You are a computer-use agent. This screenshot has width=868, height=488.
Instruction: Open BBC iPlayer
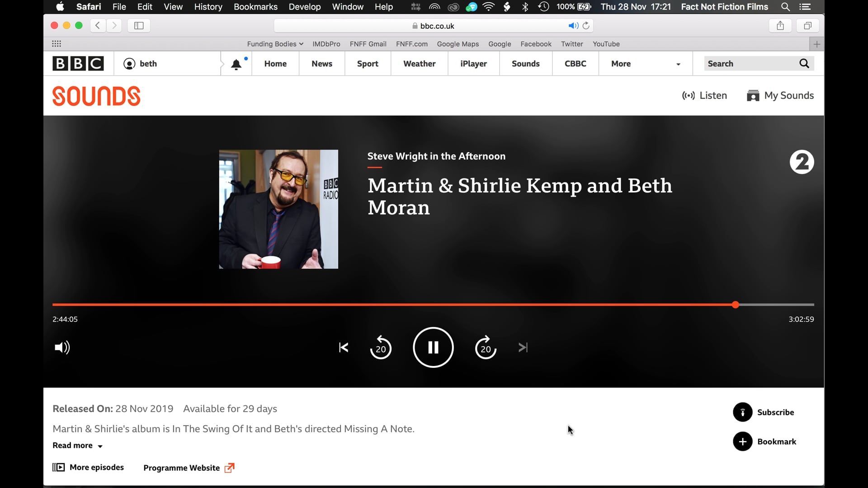tap(473, 64)
